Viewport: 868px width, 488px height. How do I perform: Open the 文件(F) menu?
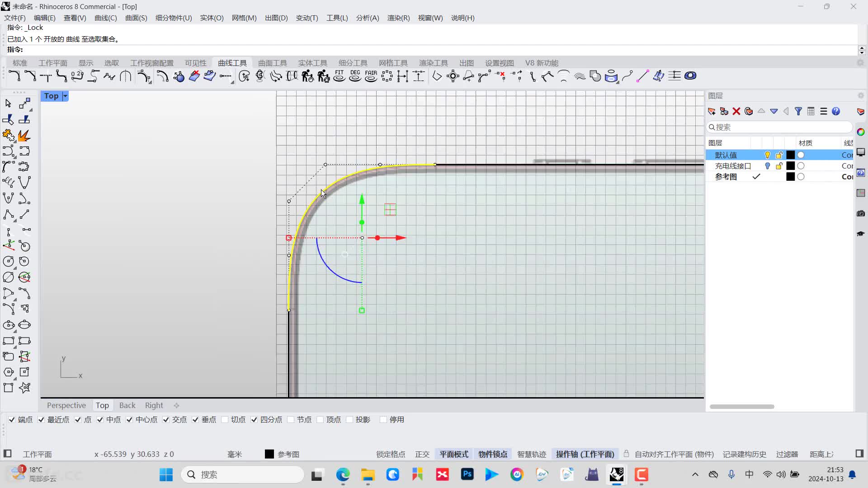coord(15,18)
